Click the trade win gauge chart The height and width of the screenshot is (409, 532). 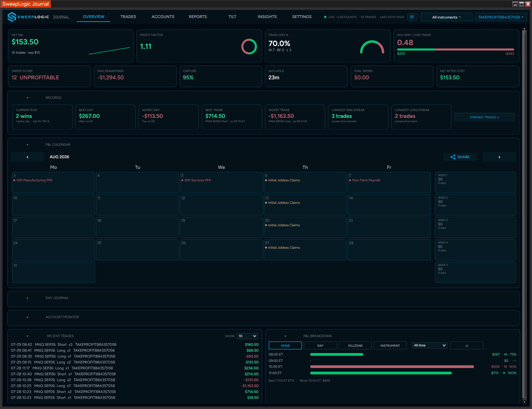point(372,47)
